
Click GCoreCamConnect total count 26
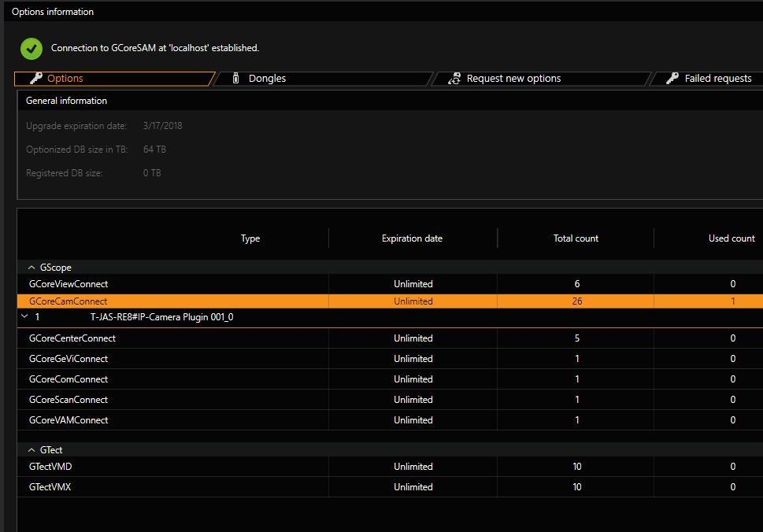[x=577, y=301]
